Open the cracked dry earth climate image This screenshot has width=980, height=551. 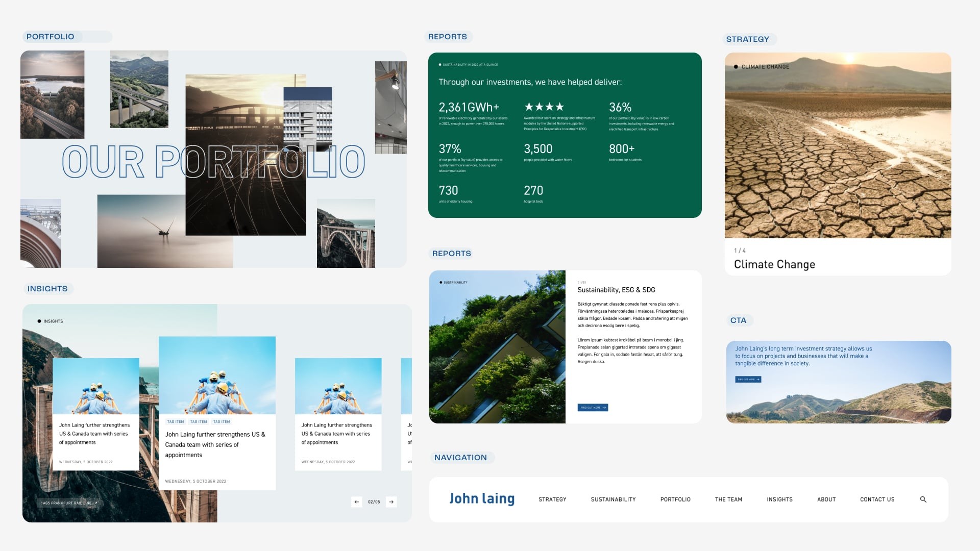click(x=838, y=145)
